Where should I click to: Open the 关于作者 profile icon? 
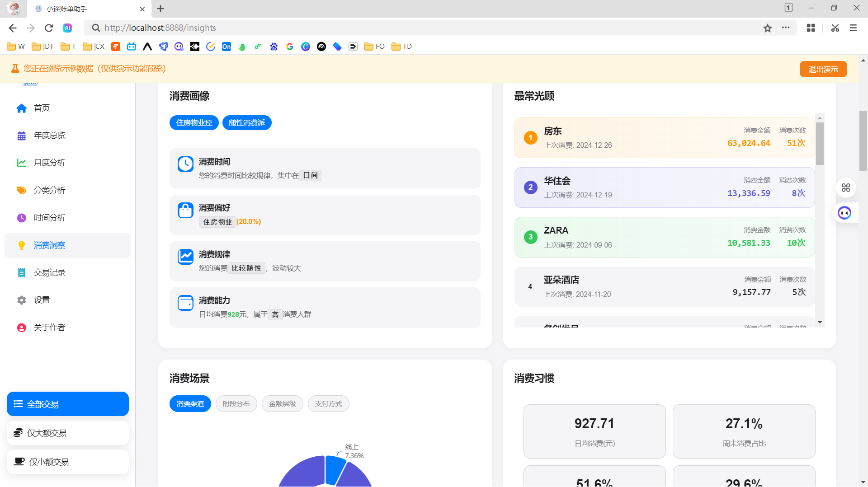pyautogui.click(x=21, y=327)
